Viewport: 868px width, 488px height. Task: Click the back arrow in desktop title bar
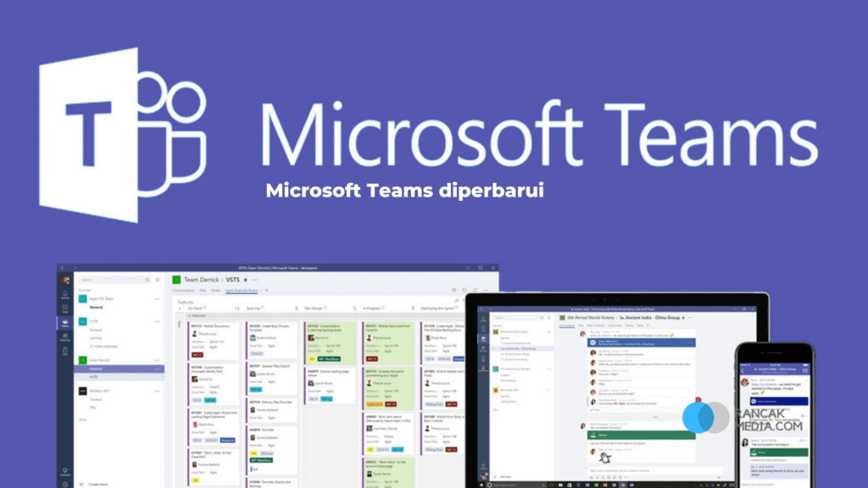pos(63,268)
